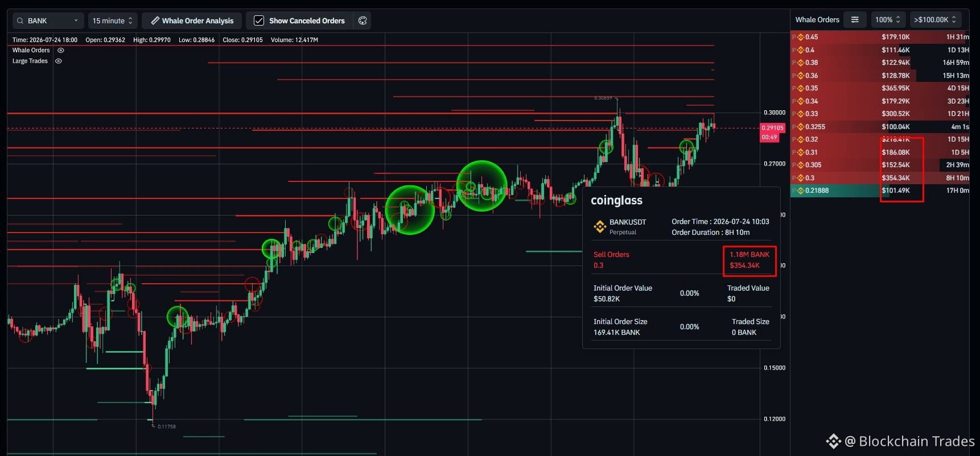Click the Binance icon in the 0.3255 row
This screenshot has width=980, height=456.
[x=801, y=127]
